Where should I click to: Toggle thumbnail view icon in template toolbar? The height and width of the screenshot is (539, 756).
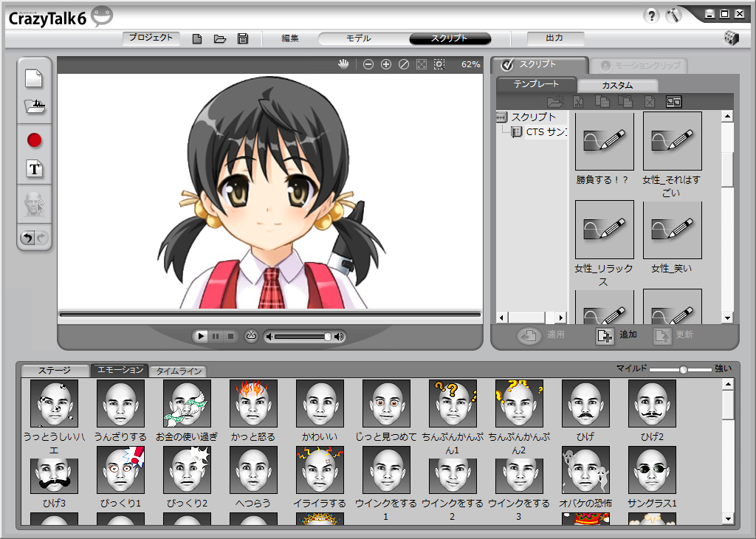point(673,102)
